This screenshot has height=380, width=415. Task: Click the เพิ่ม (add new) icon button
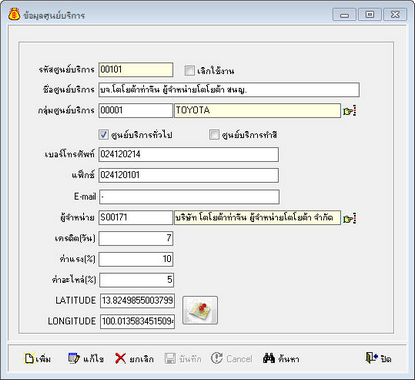tap(37, 359)
